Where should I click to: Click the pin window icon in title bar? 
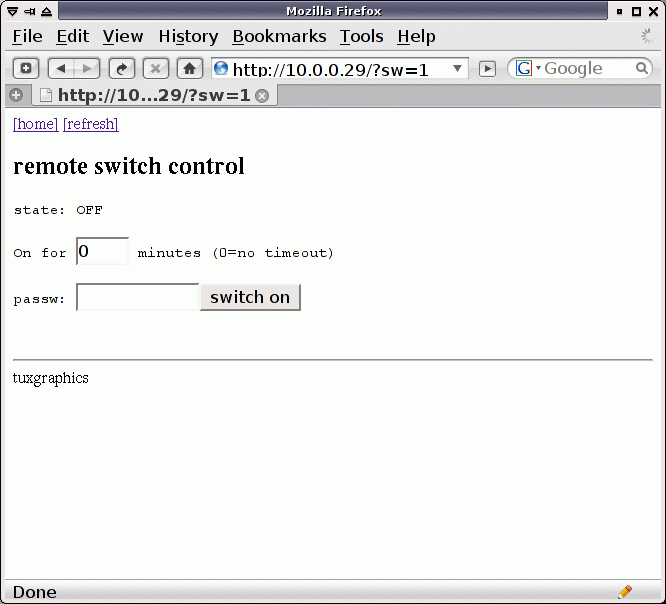[30, 11]
